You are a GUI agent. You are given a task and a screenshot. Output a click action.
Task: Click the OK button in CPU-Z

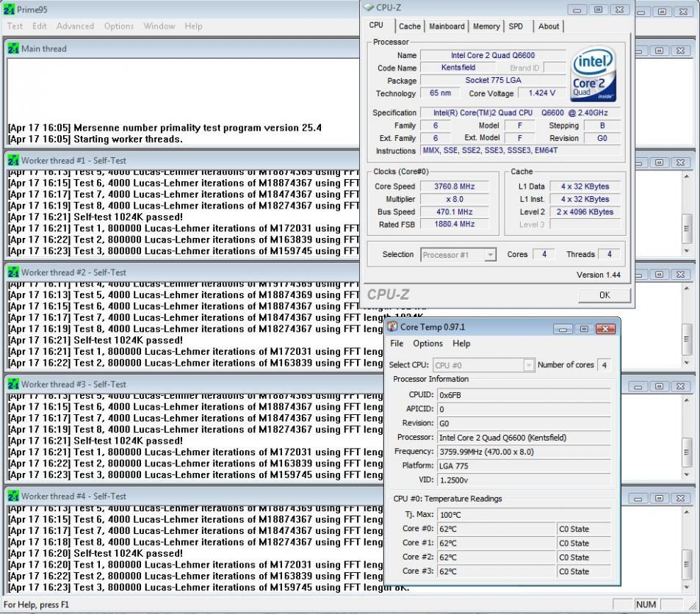[605, 295]
